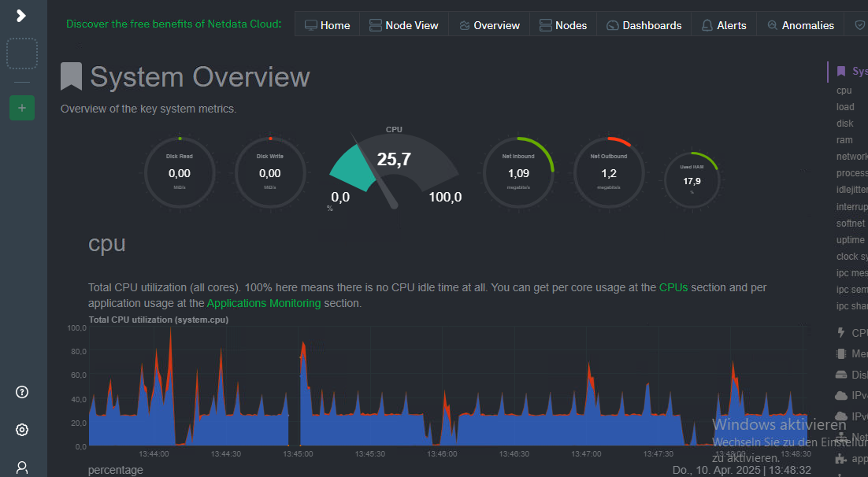This screenshot has width=868, height=477.
Task: Jump to load in right menu
Action: tap(844, 107)
